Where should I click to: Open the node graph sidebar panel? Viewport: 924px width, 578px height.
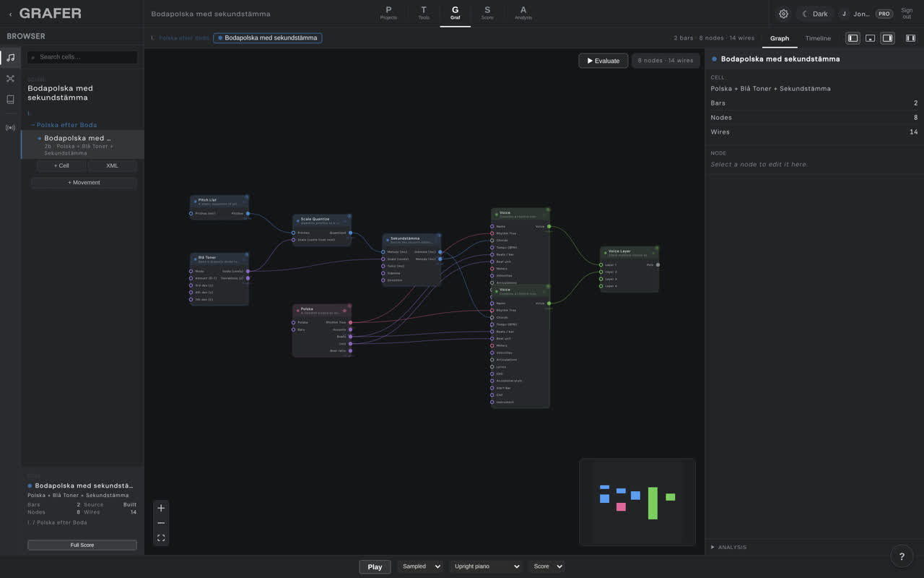pyautogui.click(x=10, y=79)
